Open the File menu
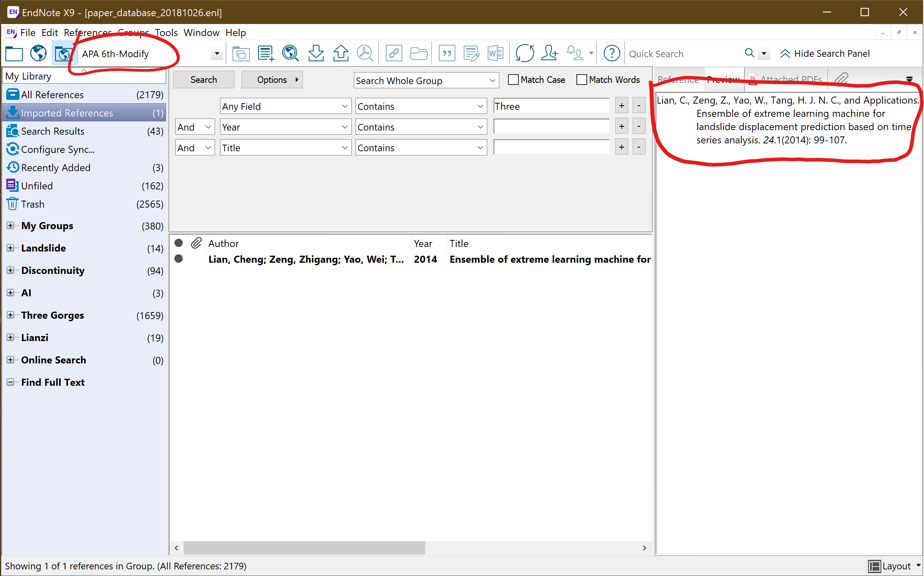 pos(28,33)
